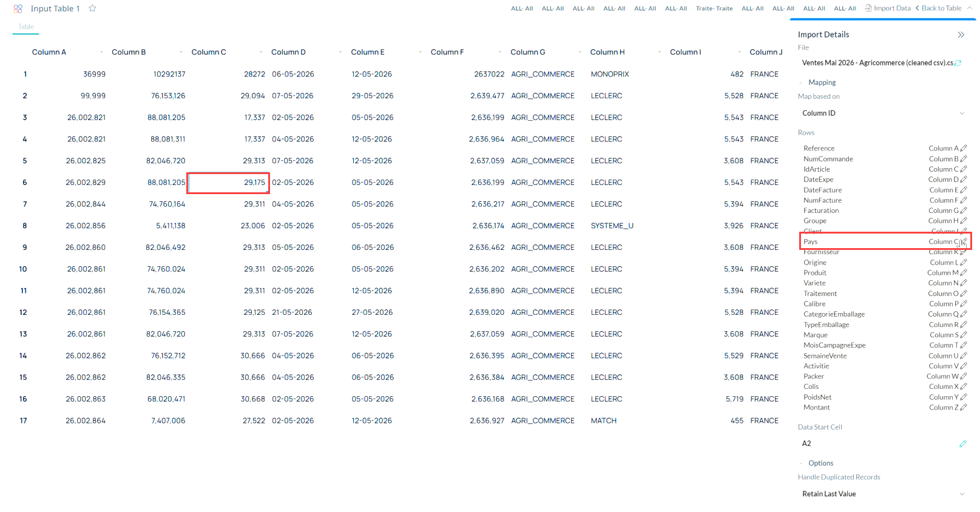The image size is (980, 512).
Task: Switch to the Table tab
Action: pyautogui.click(x=25, y=27)
